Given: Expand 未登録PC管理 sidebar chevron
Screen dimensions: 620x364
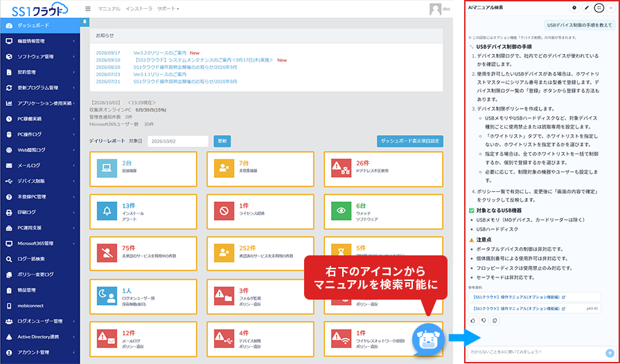Looking at the screenshot, I should [x=74, y=197].
